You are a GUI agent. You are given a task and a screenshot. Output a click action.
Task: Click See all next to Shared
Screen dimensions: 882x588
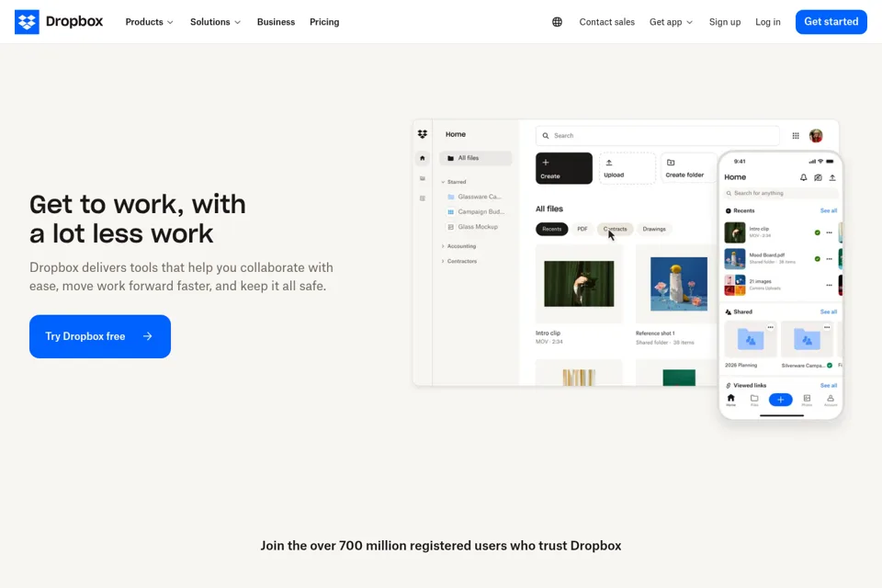click(x=829, y=311)
